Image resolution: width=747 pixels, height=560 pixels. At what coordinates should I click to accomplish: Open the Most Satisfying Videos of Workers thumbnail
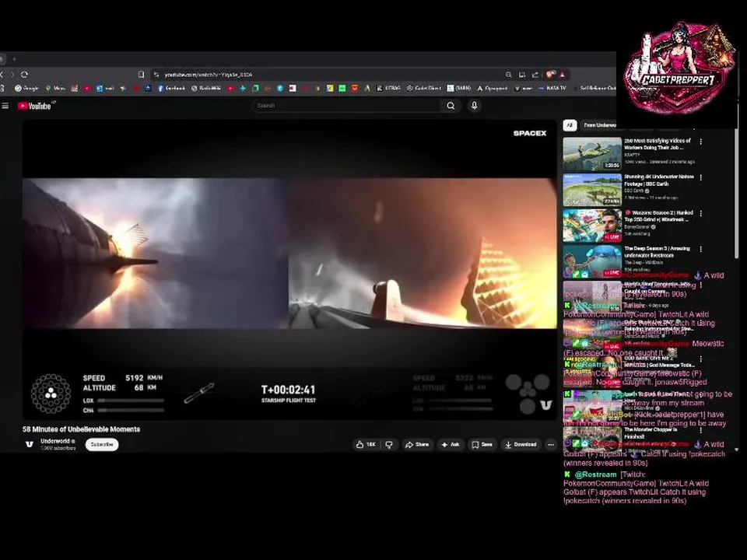[x=592, y=154]
